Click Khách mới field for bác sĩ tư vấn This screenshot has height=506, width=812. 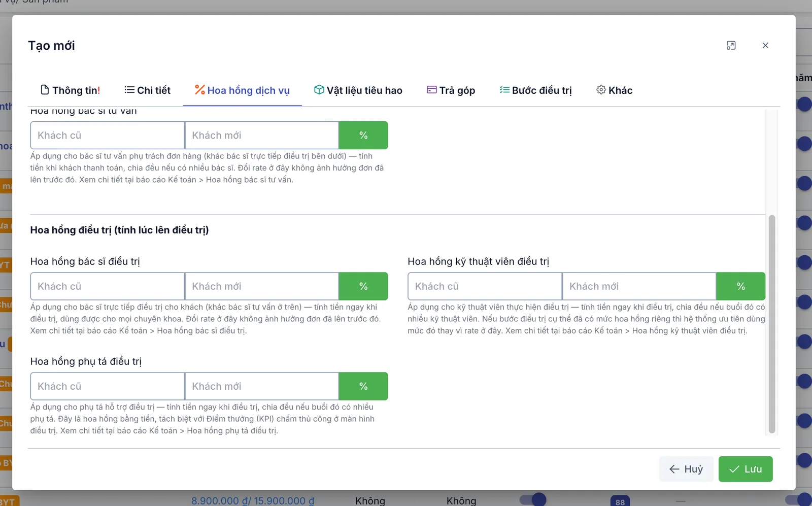click(262, 136)
